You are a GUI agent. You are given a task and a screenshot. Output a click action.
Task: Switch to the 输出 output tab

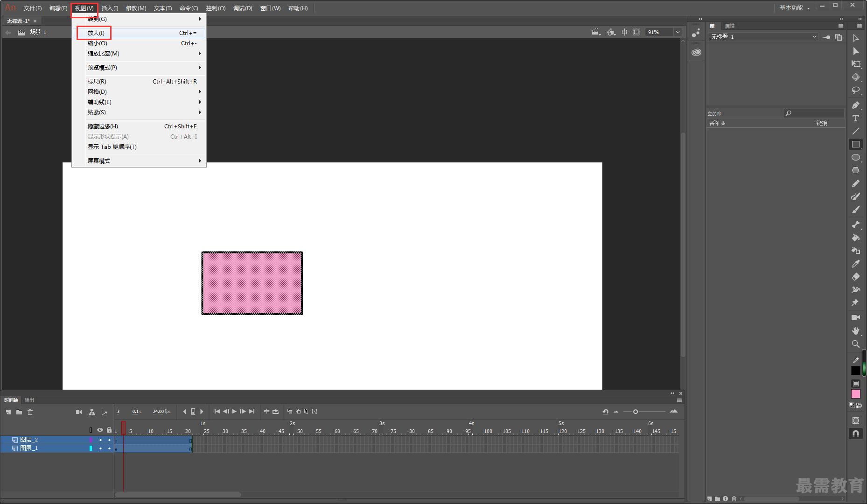pyautogui.click(x=29, y=400)
